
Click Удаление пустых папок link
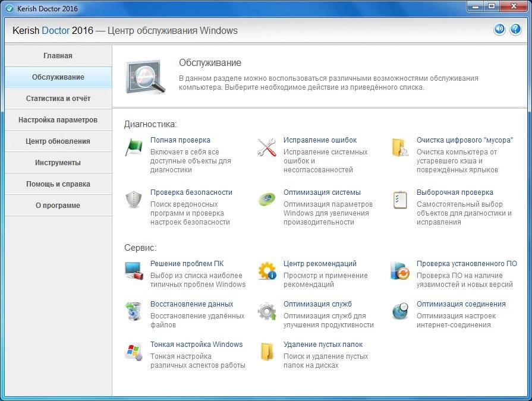323,344
